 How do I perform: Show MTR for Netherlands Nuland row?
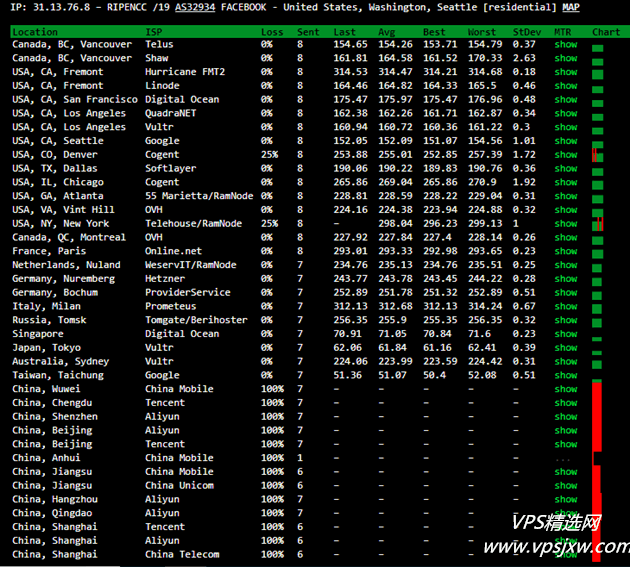tap(566, 265)
